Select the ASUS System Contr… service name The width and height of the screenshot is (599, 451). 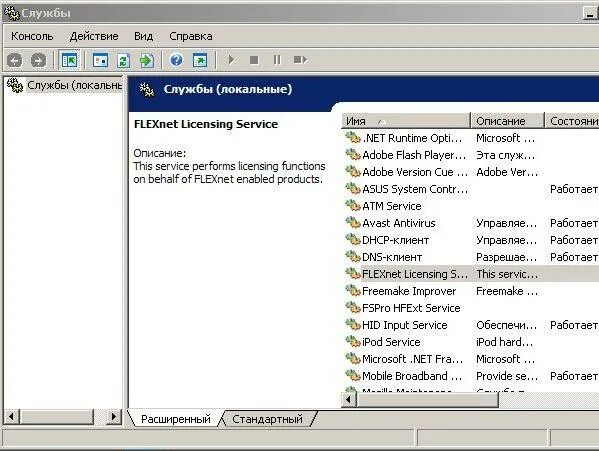point(415,189)
